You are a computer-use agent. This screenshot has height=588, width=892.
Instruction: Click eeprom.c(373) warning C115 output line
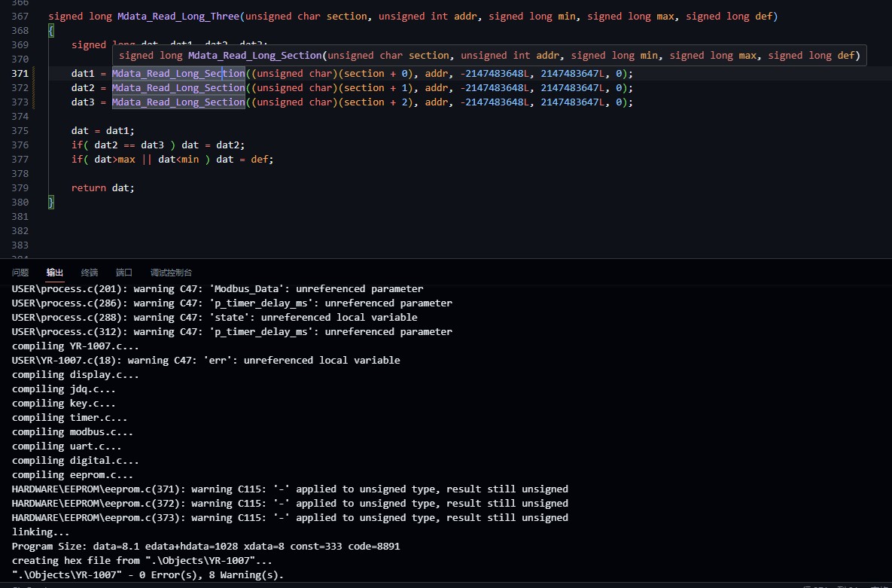pyautogui.click(x=290, y=518)
